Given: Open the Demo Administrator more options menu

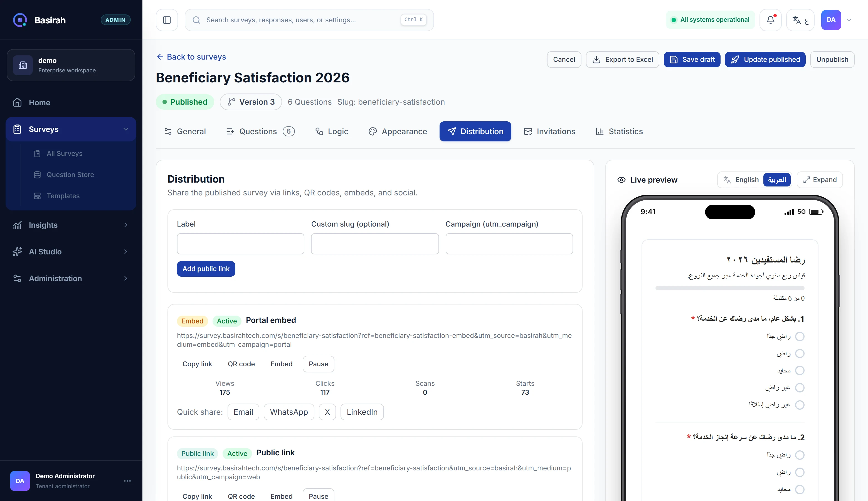Looking at the screenshot, I should click(x=127, y=481).
